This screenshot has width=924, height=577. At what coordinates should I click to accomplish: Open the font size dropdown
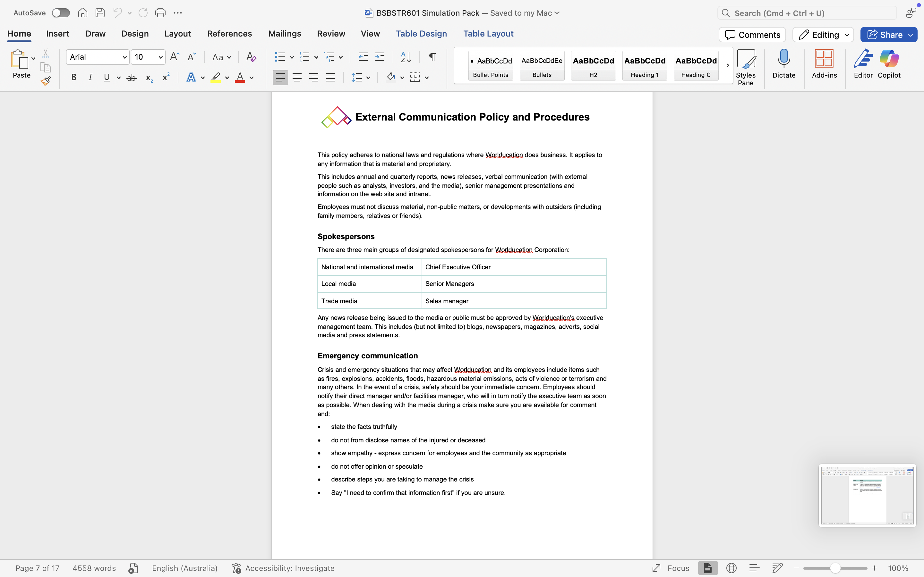click(x=161, y=56)
